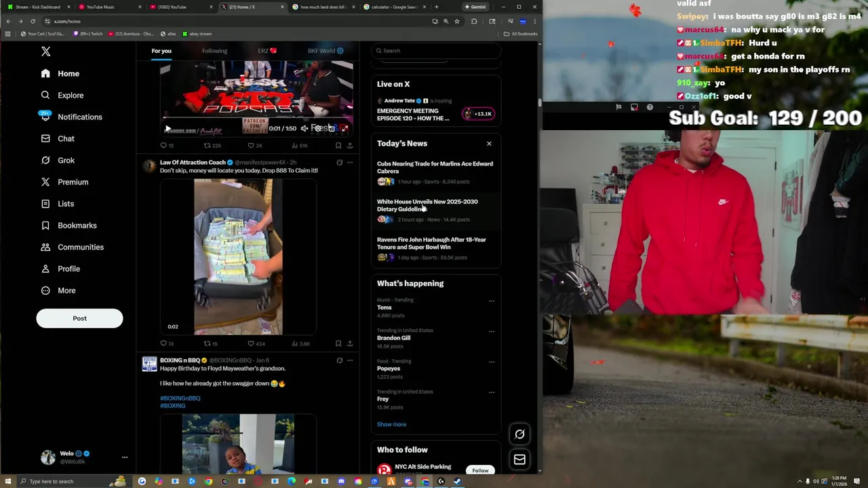Open more options for Frey trend
Viewport: 868px width, 488px height.
[492, 392]
